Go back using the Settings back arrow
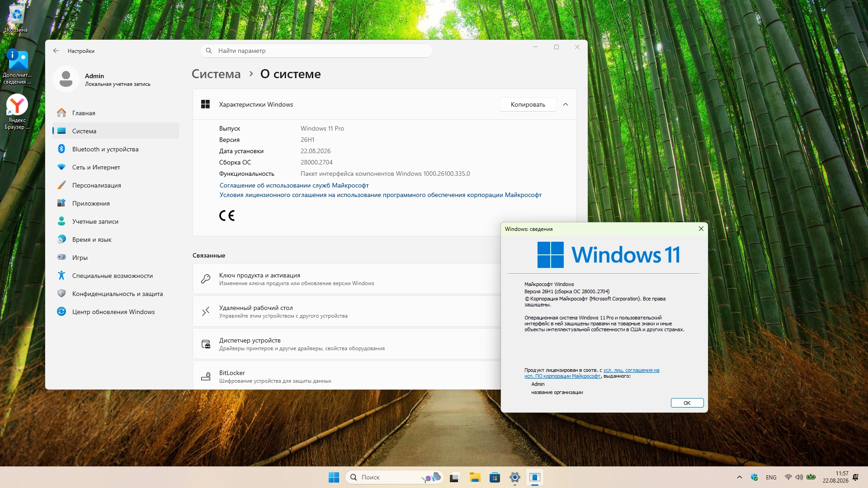This screenshot has height=488, width=868. [56, 51]
